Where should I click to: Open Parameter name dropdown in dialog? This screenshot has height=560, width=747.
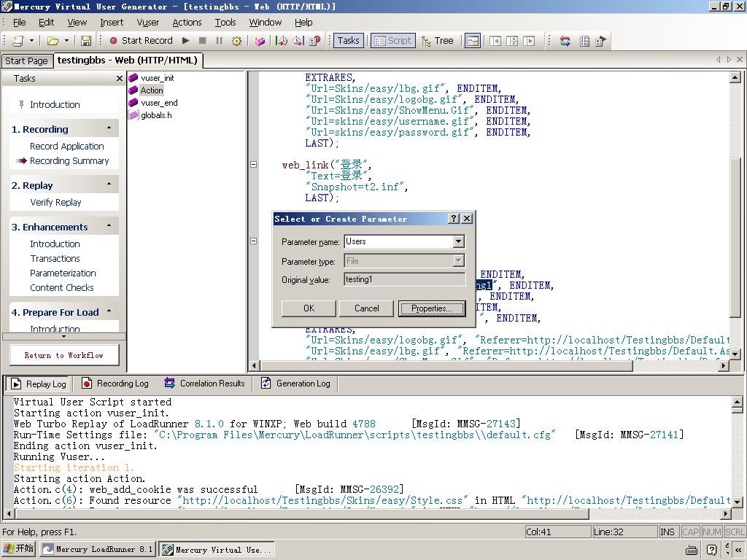[458, 241]
